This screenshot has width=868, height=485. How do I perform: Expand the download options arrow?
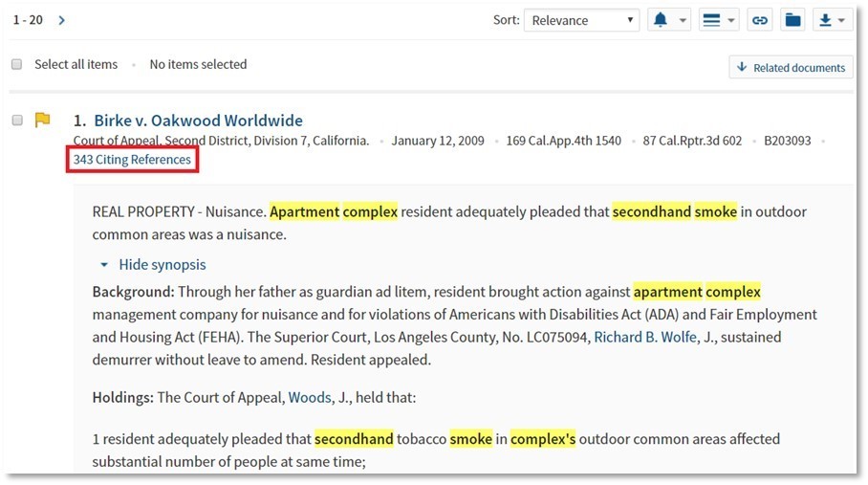(841, 20)
